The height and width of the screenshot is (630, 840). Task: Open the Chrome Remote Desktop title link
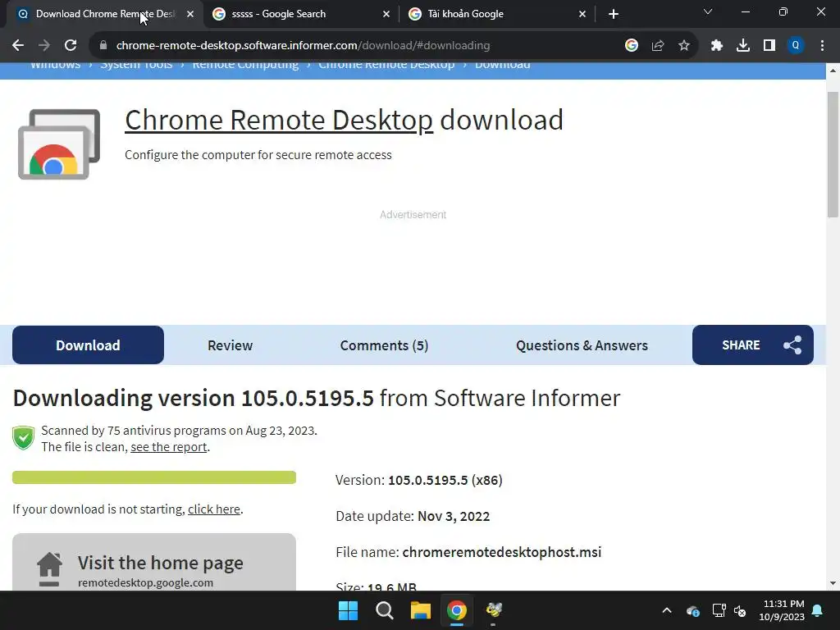coord(279,120)
